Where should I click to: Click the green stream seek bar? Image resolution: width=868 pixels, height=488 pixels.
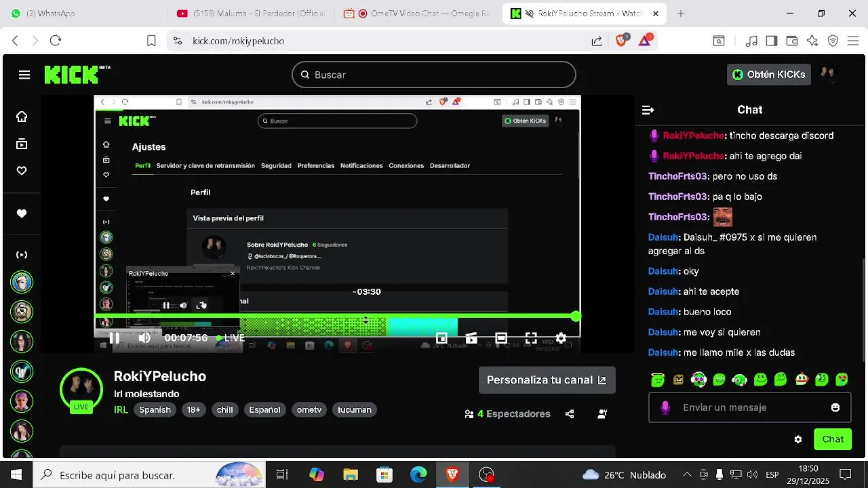click(335, 317)
